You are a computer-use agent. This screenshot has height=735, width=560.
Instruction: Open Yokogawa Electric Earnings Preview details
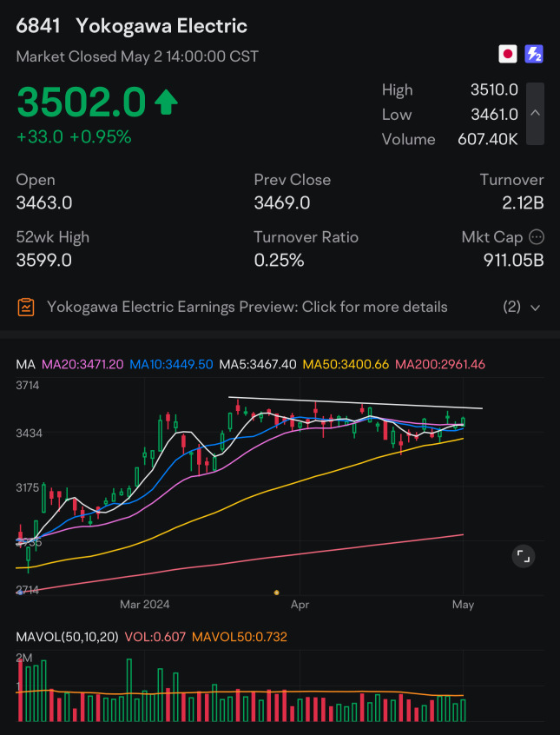[247, 307]
